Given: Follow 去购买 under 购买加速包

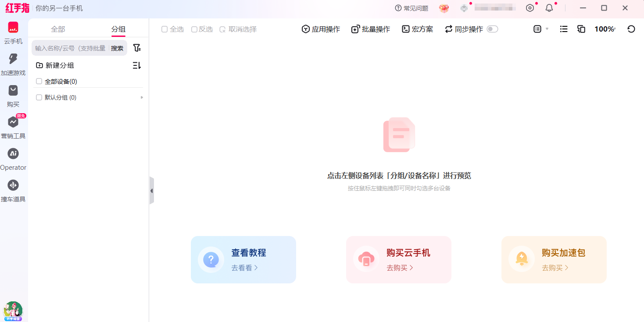Looking at the screenshot, I should click(x=555, y=268).
